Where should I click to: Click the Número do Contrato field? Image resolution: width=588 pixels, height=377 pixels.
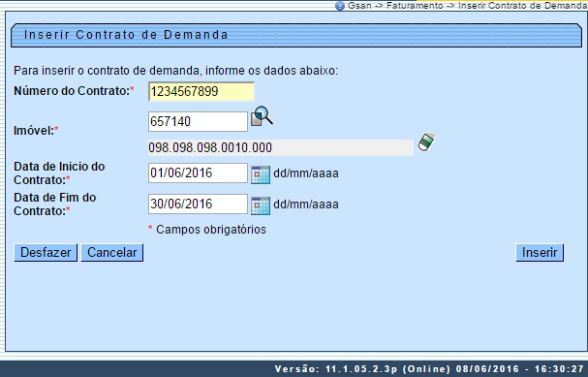pos(201,91)
